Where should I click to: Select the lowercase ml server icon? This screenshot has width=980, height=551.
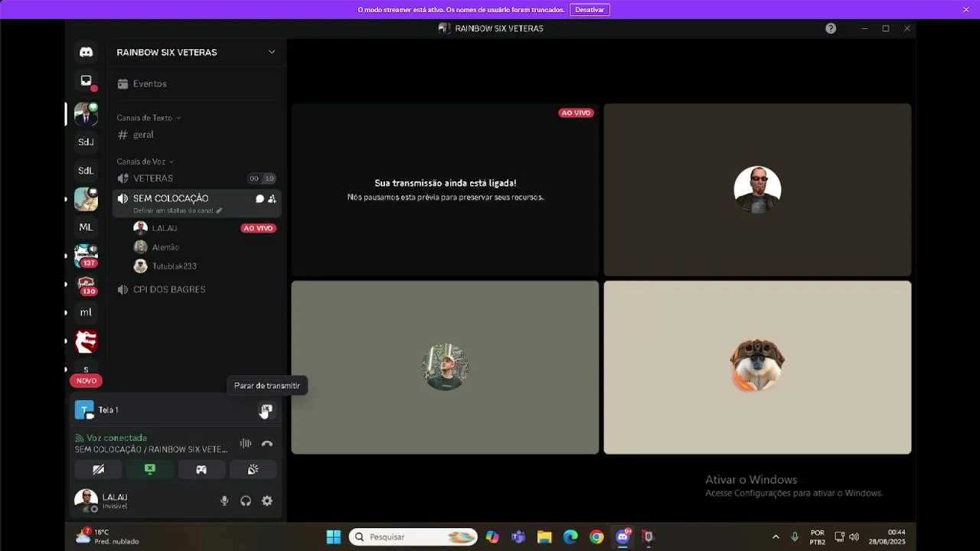[86, 312]
